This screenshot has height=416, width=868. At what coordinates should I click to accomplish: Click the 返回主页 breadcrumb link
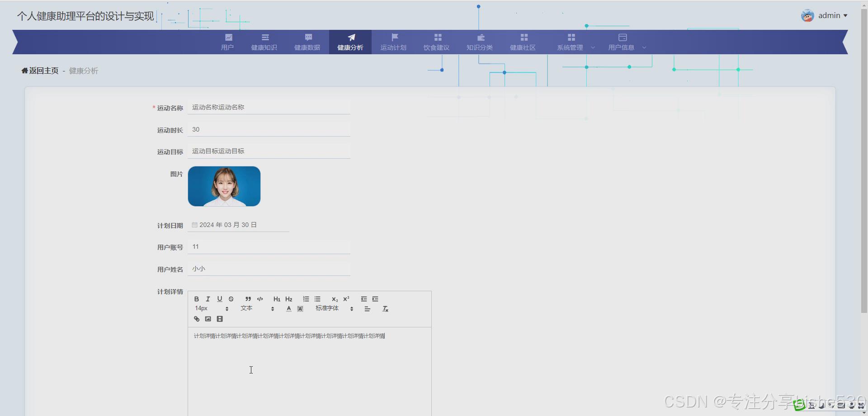coord(40,71)
